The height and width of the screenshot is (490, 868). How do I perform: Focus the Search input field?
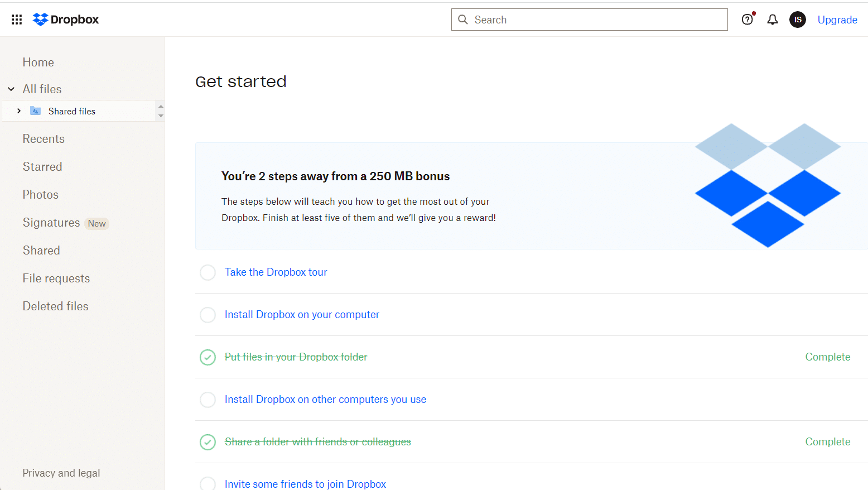point(590,20)
